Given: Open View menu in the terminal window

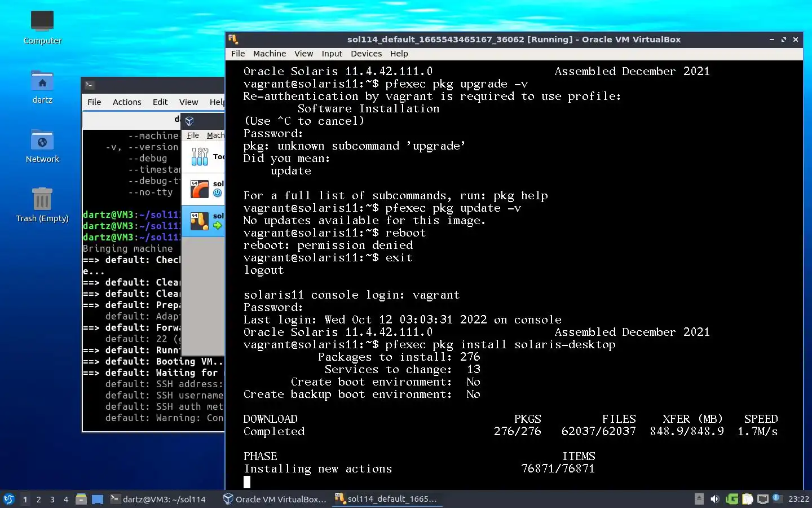Looking at the screenshot, I should click(x=188, y=102).
